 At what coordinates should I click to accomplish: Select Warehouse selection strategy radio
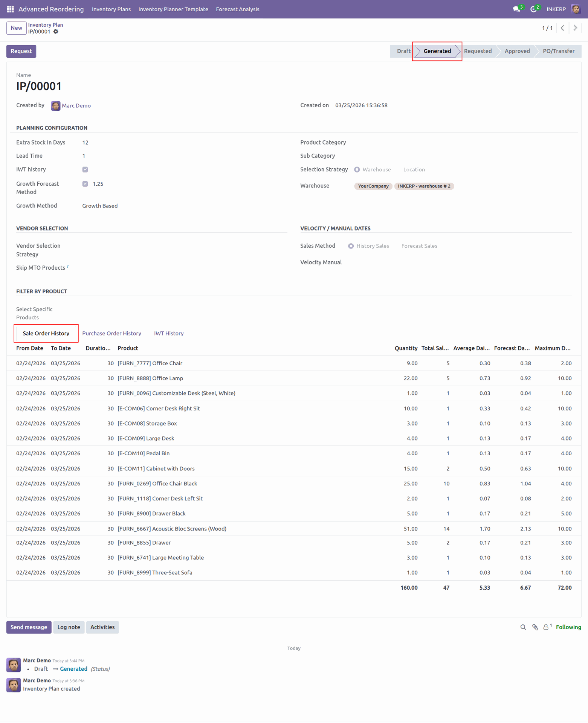pos(357,169)
